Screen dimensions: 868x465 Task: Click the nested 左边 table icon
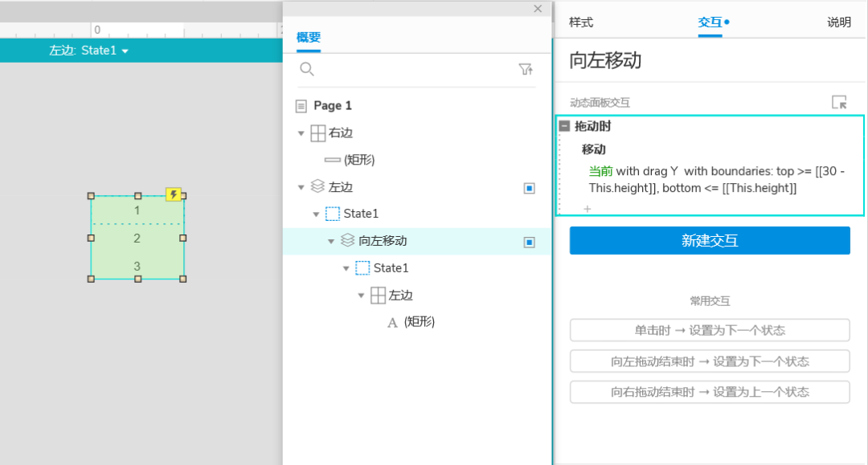(378, 296)
